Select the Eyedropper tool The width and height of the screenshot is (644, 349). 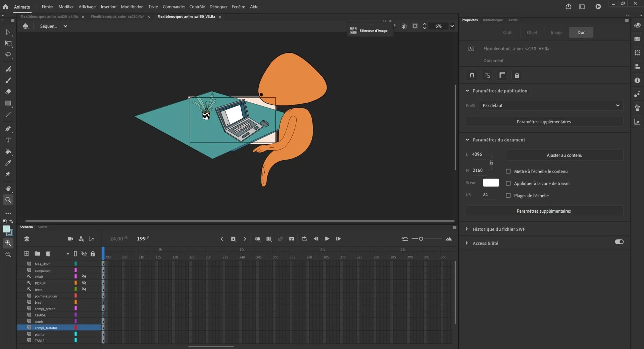coord(8,163)
